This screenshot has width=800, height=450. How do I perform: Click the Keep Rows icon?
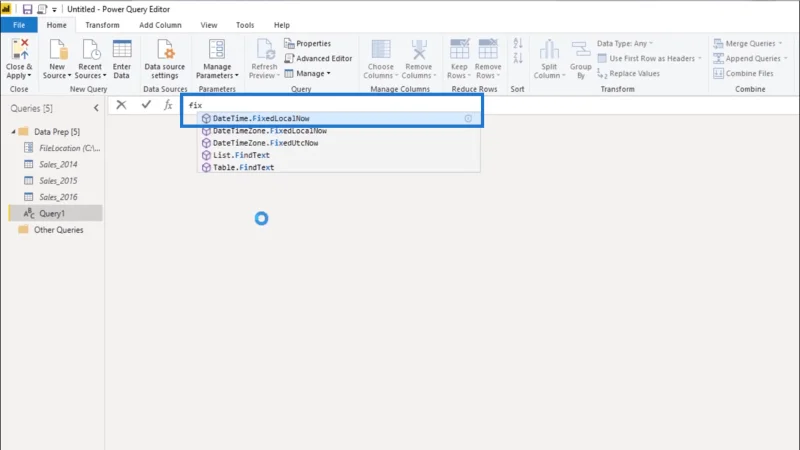click(x=459, y=50)
